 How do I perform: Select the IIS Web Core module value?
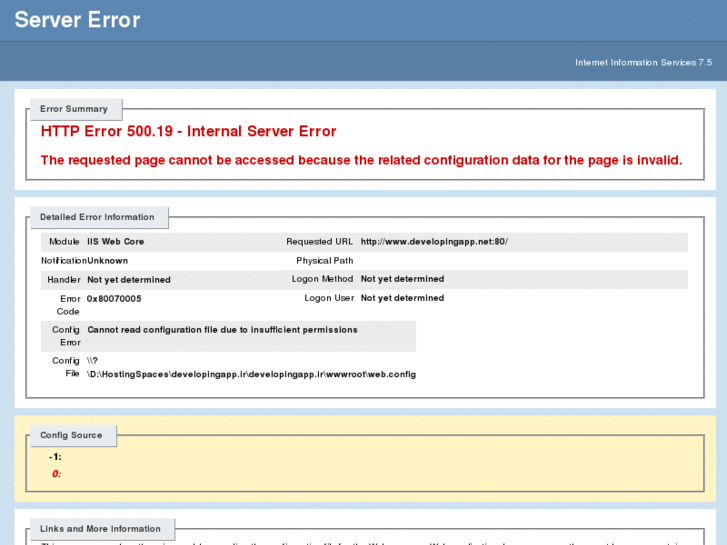pyautogui.click(x=115, y=242)
